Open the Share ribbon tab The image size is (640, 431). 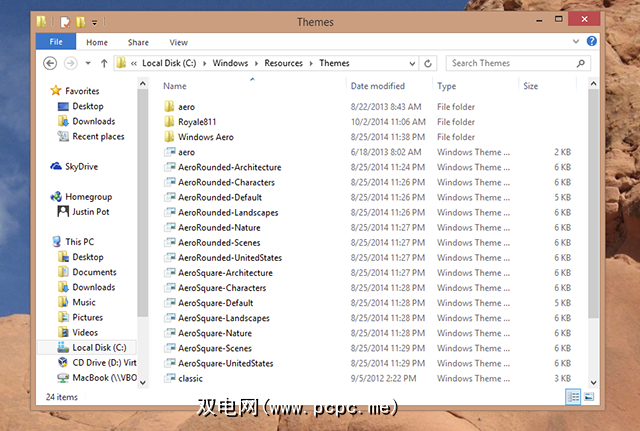(138, 42)
